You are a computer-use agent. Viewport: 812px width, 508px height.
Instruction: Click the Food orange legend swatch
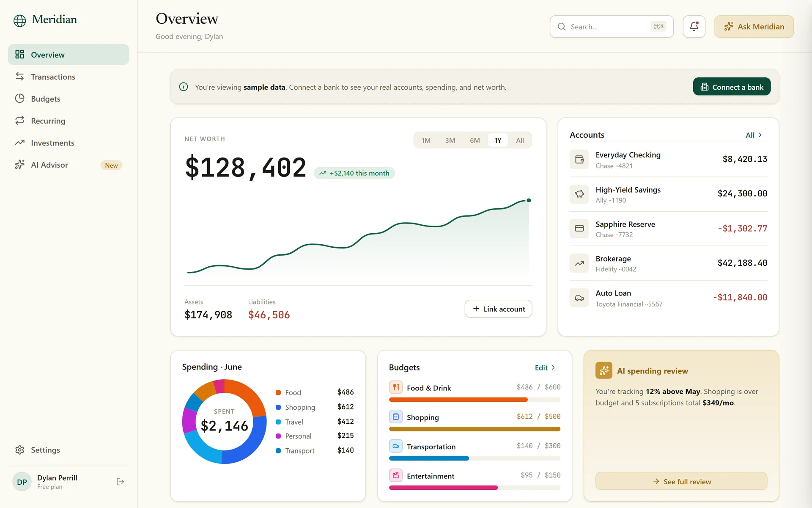(x=278, y=392)
